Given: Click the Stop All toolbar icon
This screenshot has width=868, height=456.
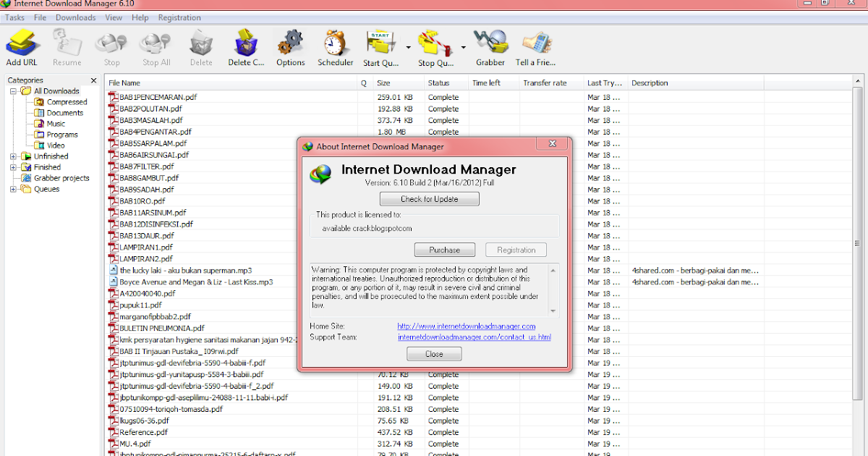Looking at the screenshot, I should pyautogui.click(x=156, y=48).
